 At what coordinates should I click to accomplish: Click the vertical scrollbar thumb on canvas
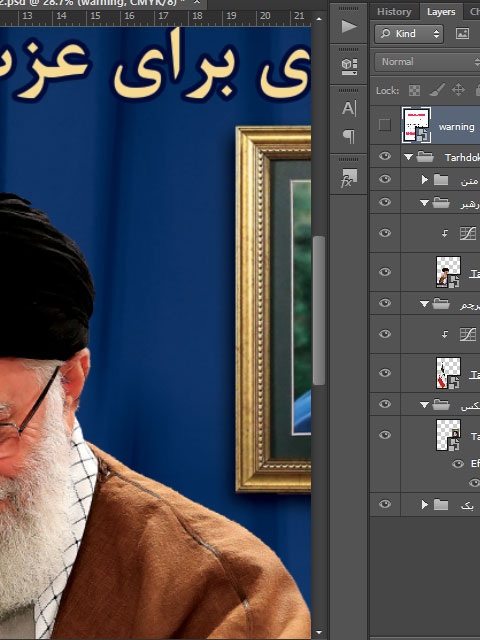tap(319, 310)
